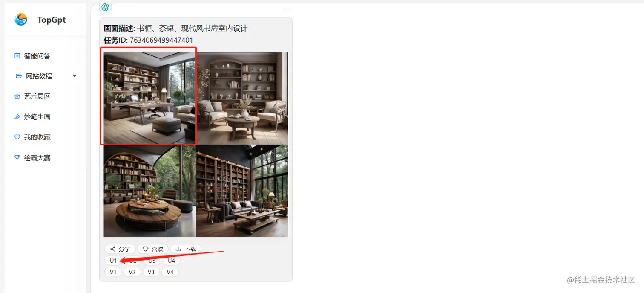Click the 我的收藏 heart icon
Viewport: 644px width, 293px height.
pyautogui.click(x=17, y=137)
